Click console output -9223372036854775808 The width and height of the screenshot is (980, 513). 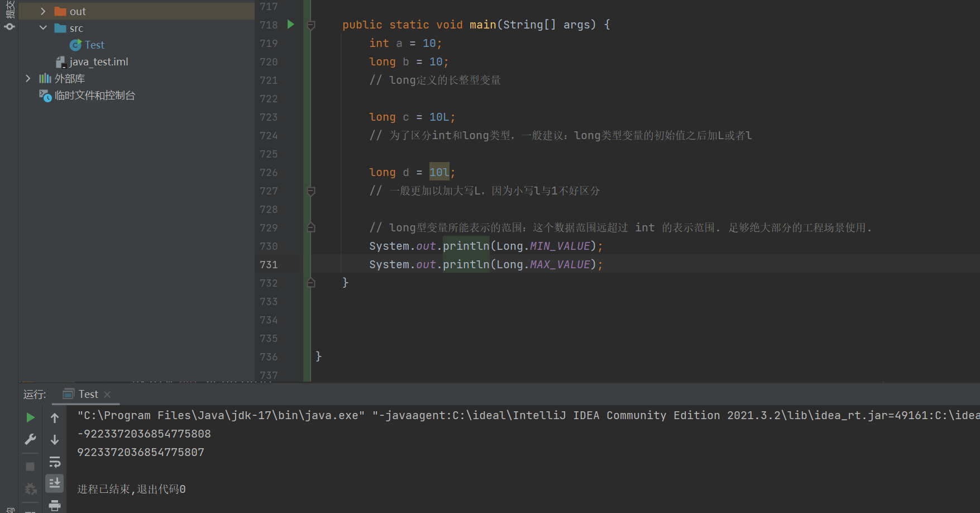click(x=144, y=434)
